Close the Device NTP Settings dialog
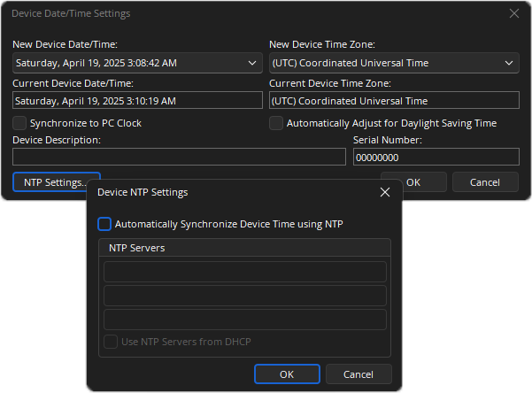The image size is (532, 393). (385, 191)
